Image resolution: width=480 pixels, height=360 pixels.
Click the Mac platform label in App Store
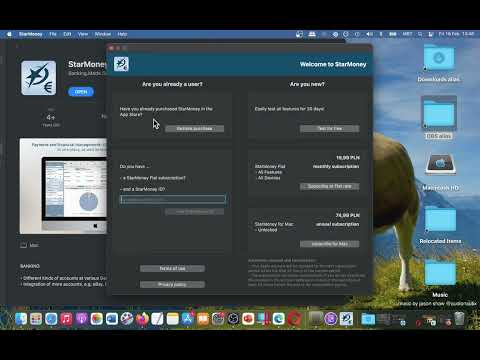click(x=30, y=245)
